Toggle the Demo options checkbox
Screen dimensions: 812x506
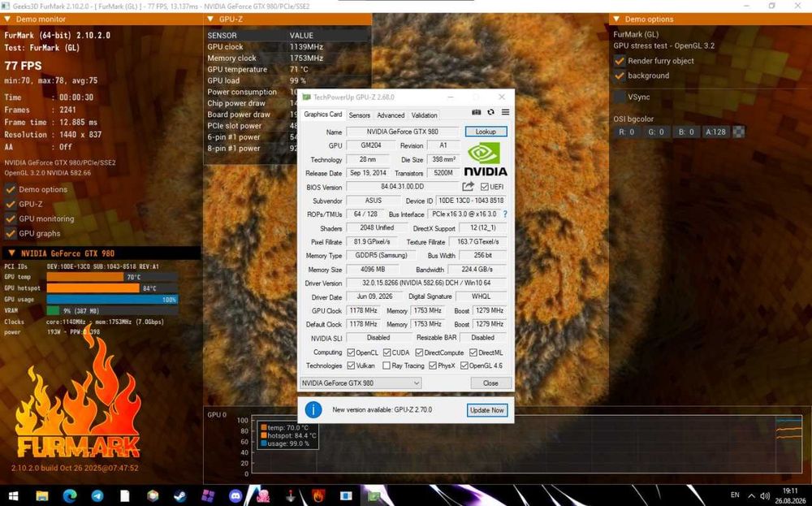11,189
